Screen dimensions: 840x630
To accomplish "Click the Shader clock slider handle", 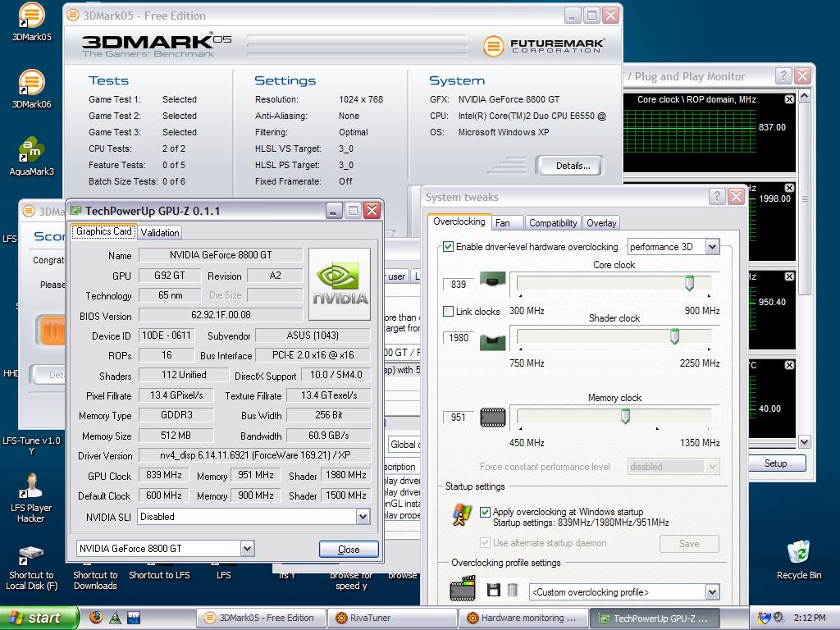I will pyautogui.click(x=674, y=336).
